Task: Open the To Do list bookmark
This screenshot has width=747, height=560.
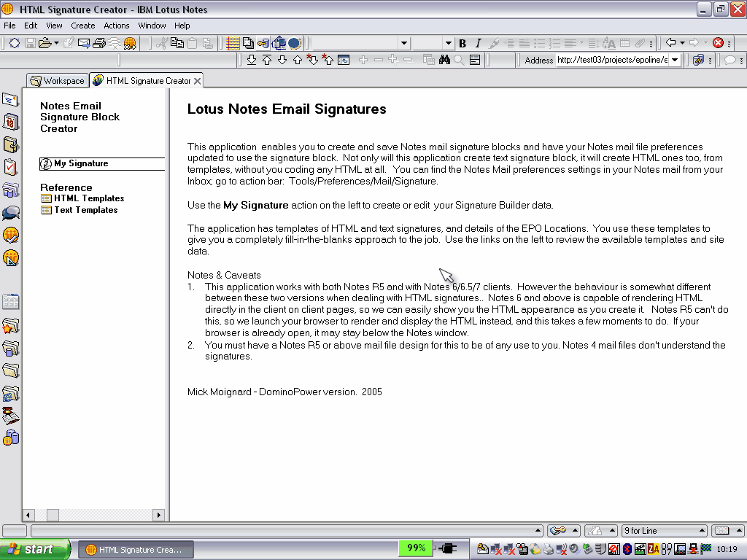Action: 10,167
